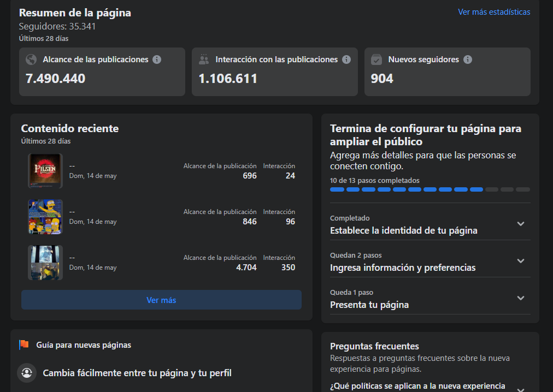Screen dimensions: 553x392
Task: Click the globe icon beside Alcance de las publicaciones
Action: (x=31, y=60)
